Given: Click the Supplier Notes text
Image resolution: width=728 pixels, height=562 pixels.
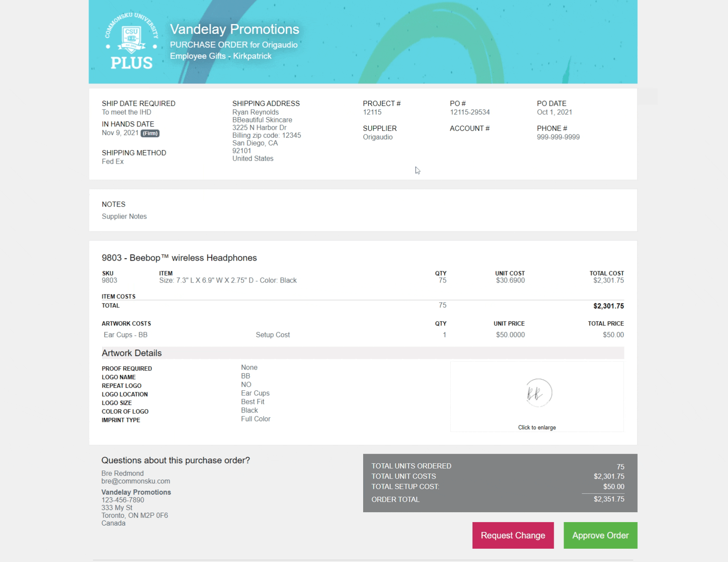Looking at the screenshot, I should (x=124, y=216).
